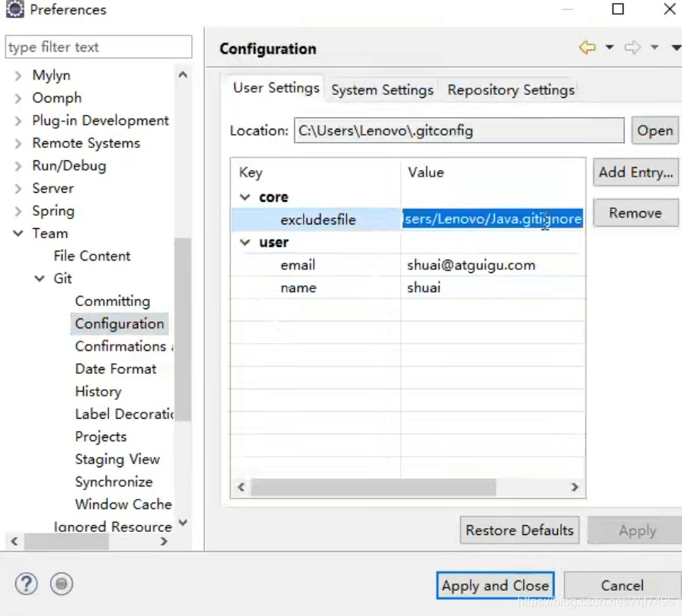This screenshot has height=616, width=682.
Task: Select Configuration in the tree
Action: (x=119, y=324)
